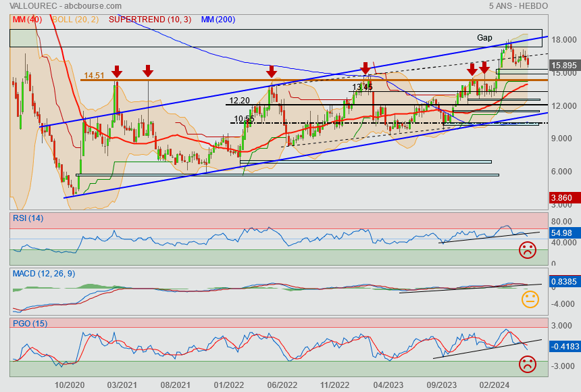Click the 12.000 price axis value
This screenshot has width=581, height=392.
[564, 106]
